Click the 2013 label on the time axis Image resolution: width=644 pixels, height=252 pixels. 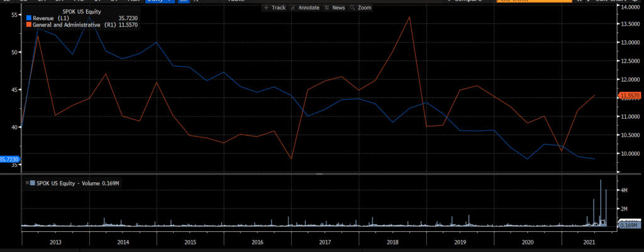click(55, 241)
